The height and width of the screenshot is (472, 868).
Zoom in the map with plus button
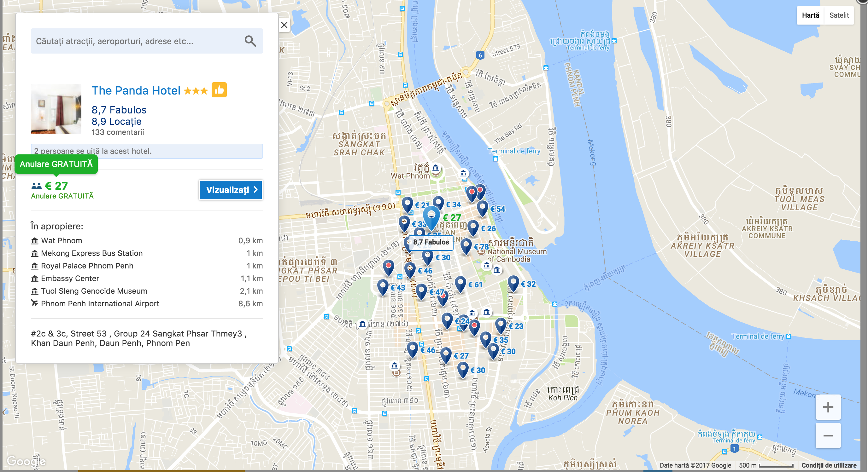pos(828,407)
